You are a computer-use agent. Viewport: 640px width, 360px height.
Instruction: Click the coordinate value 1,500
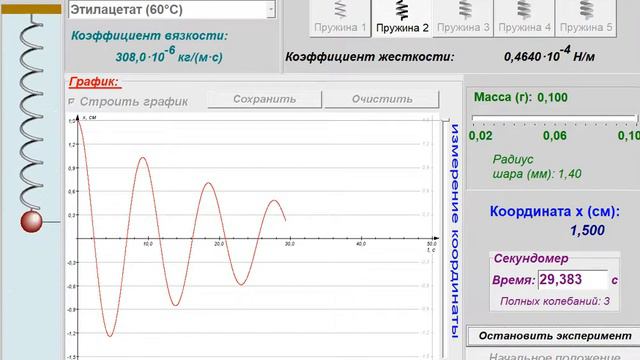(x=587, y=231)
